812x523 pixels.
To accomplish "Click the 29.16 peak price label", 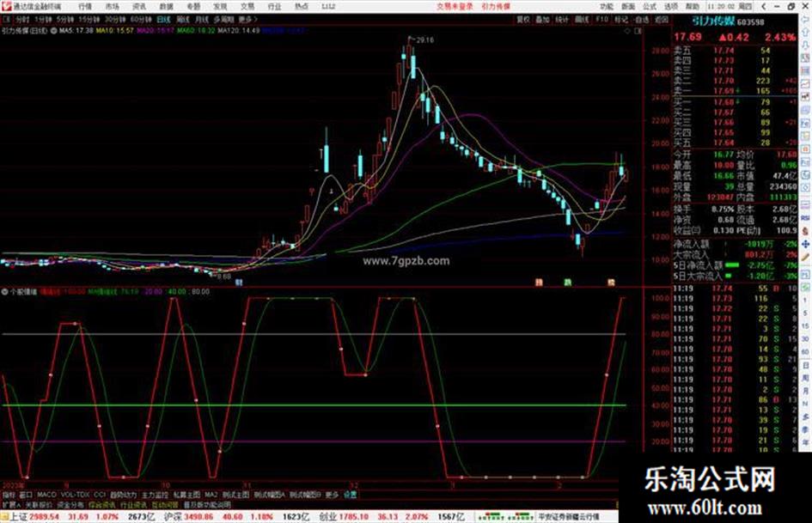I will (x=424, y=40).
